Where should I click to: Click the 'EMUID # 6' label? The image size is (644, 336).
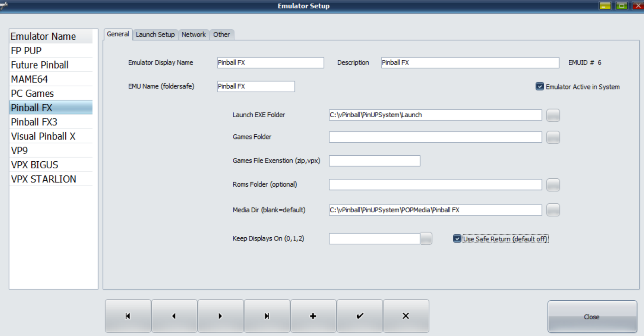[585, 63]
